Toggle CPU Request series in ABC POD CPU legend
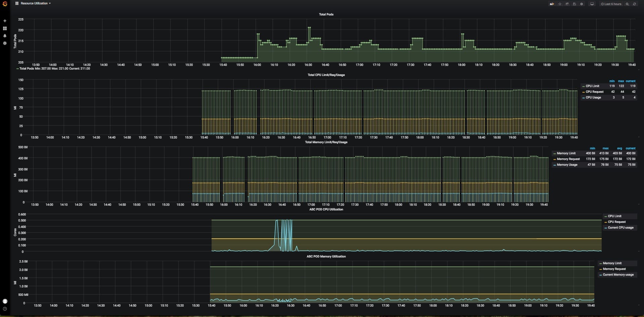The width and height of the screenshot is (644, 317). (617, 222)
